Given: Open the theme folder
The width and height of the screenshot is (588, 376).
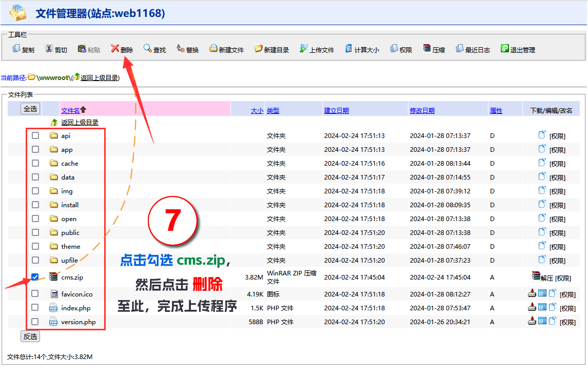Looking at the screenshot, I should click(71, 246).
